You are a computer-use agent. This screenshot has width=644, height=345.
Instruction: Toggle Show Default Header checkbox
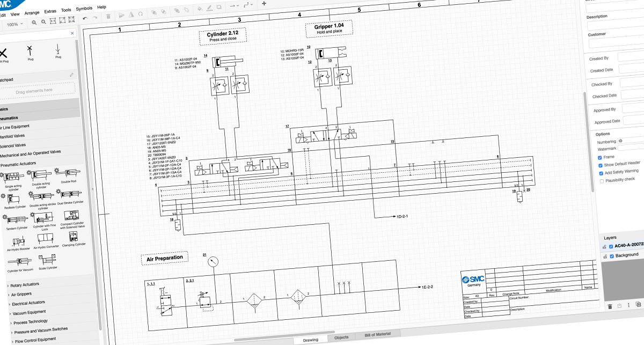coord(600,165)
